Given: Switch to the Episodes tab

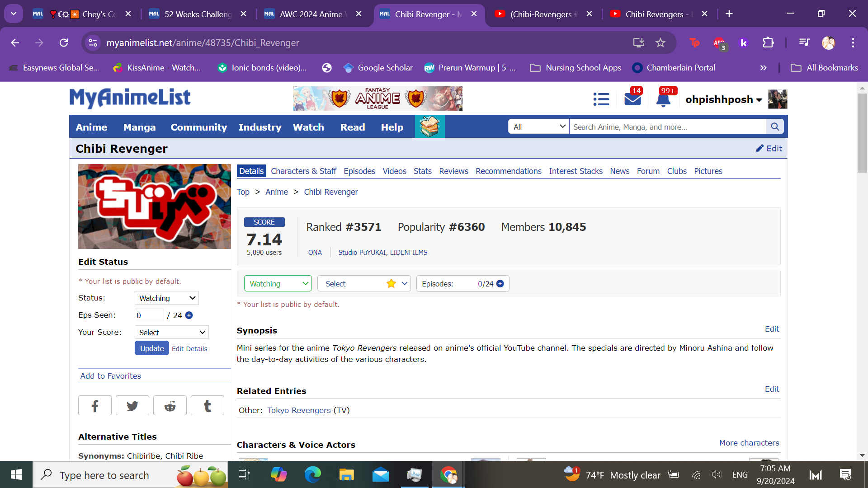Looking at the screenshot, I should pos(359,171).
